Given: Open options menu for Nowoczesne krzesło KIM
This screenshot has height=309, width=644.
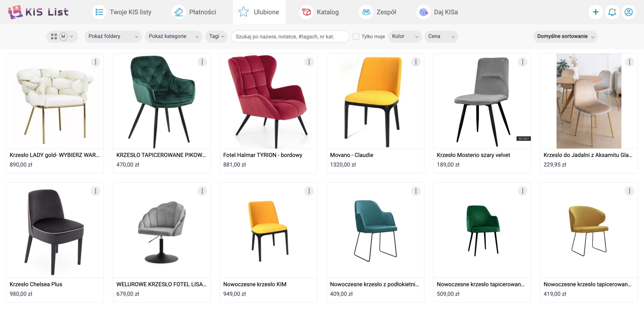Looking at the screenshot, I should (x=309, y=191).
